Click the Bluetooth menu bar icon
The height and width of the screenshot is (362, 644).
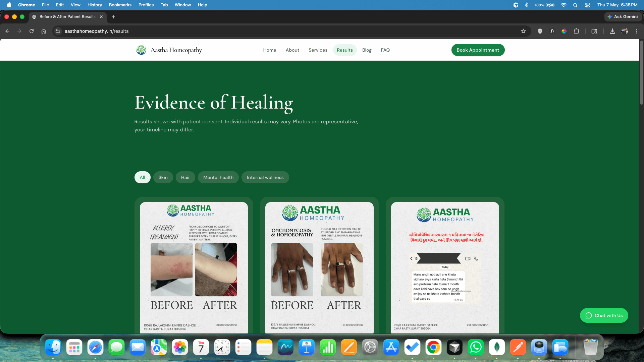click(x=526, y=5)
